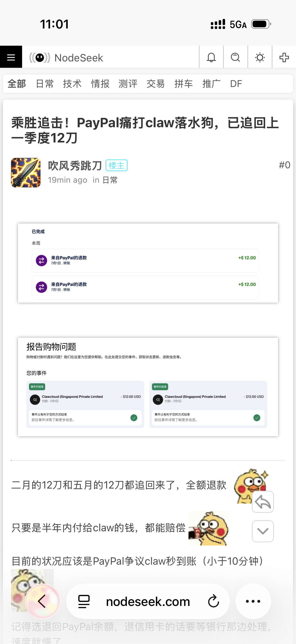Open the hamburger menu
The width and height of the screenshot is (296, 644).
(x=11, y=57)
